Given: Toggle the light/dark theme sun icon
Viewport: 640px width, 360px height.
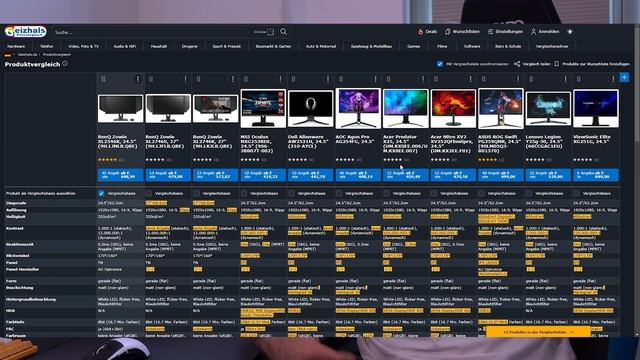Looking at the screenshot, I should pos(570,31).
